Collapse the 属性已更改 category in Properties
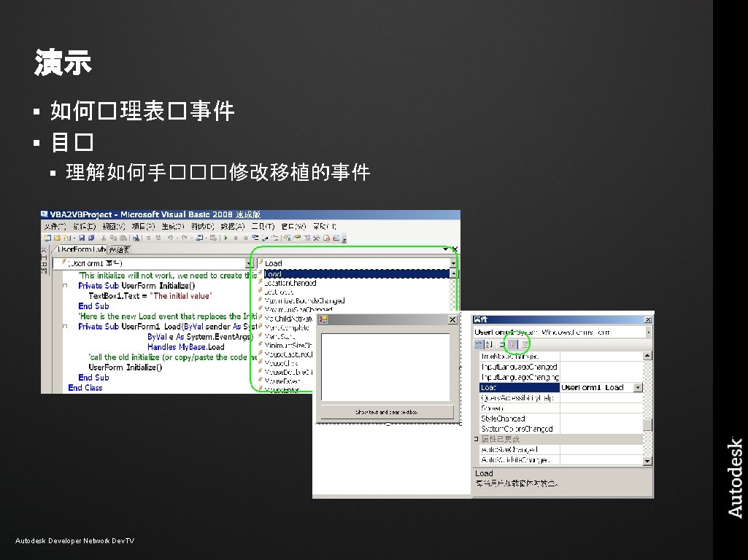Image resolution: width=748 pixels, height=560 pixels. 476,439
